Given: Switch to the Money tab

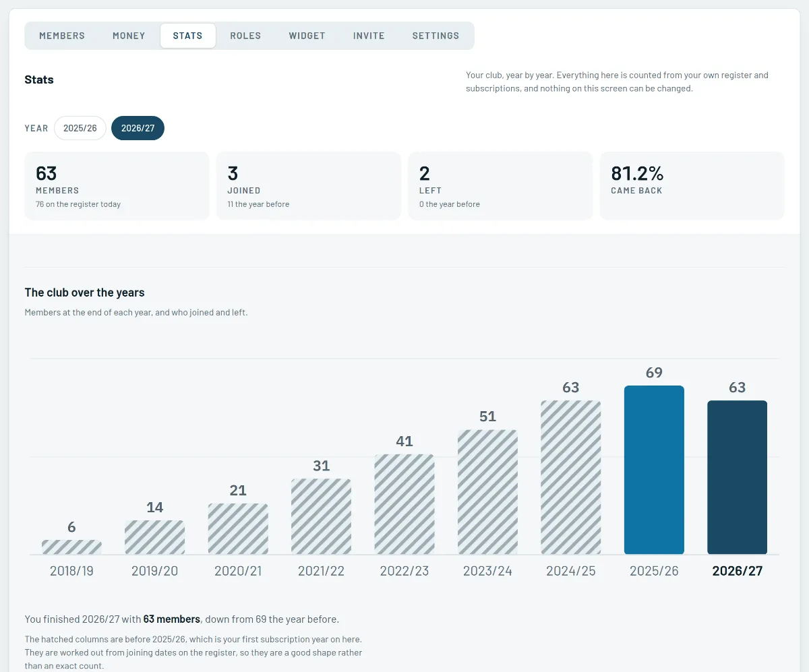Looking at the screenshot, I should click(x=129, y=36).
